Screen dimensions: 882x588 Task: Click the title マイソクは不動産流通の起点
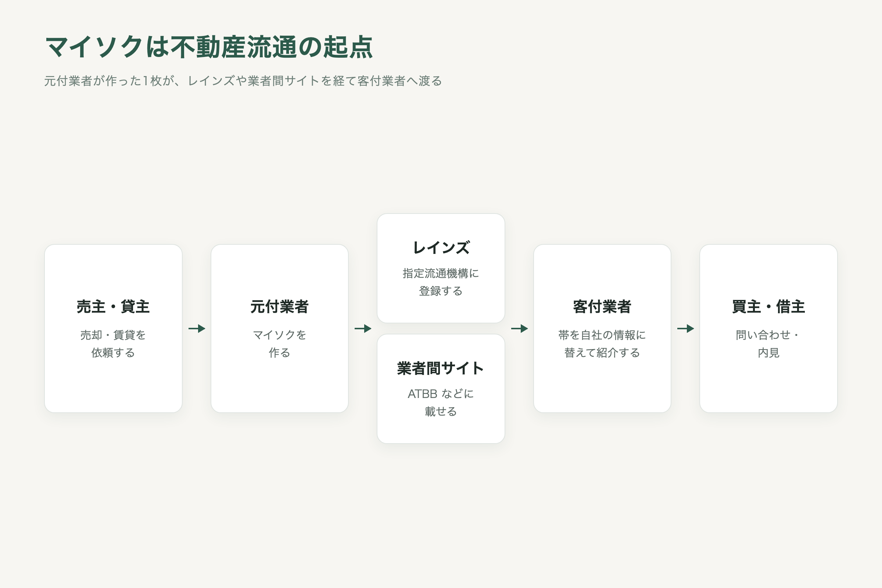[209, 47]
